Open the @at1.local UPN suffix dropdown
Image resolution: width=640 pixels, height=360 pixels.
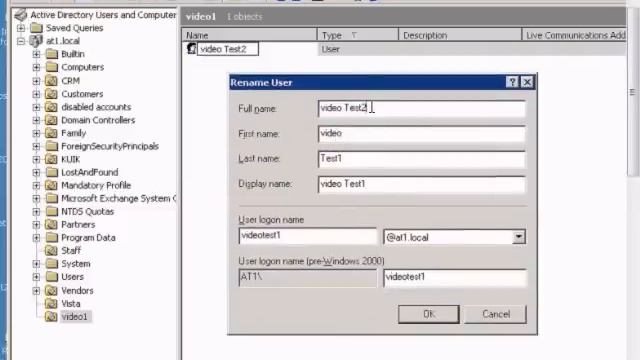pyautogui.click(x=518, y=237)
